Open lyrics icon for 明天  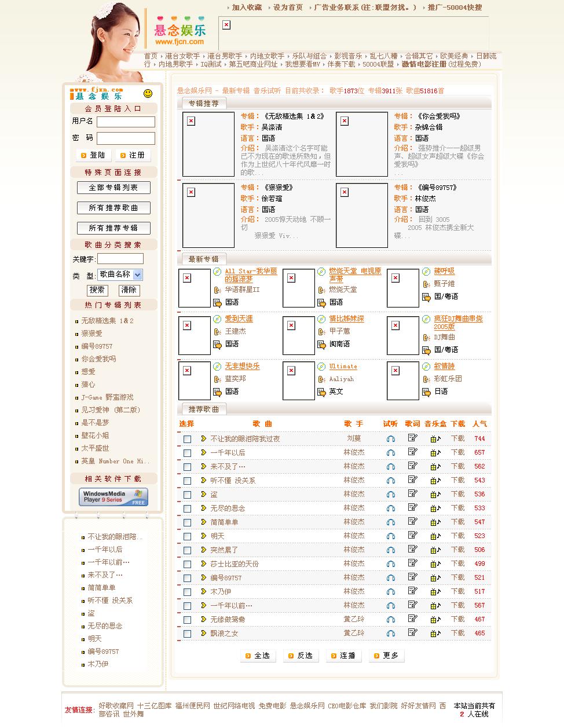[x=412, y=535]
